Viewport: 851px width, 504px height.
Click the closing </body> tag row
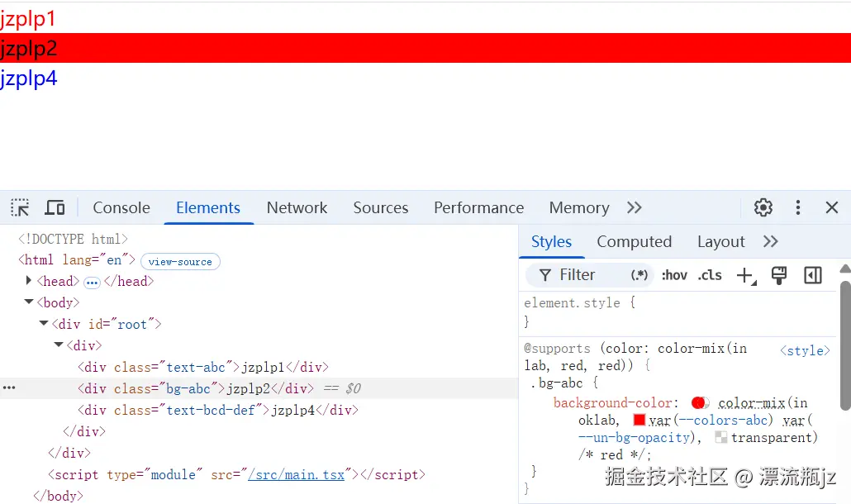[x=58, y=496]
